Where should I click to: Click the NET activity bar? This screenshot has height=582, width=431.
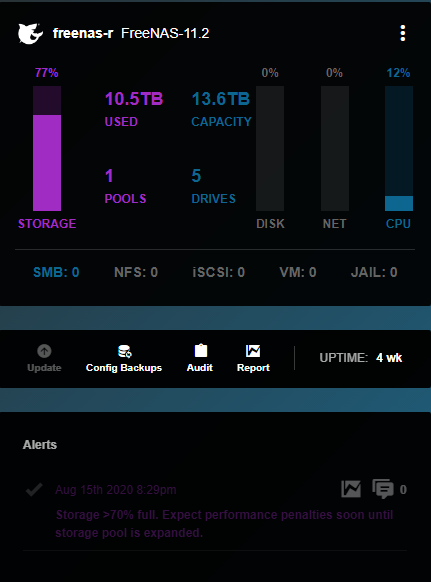coord(334,148)
